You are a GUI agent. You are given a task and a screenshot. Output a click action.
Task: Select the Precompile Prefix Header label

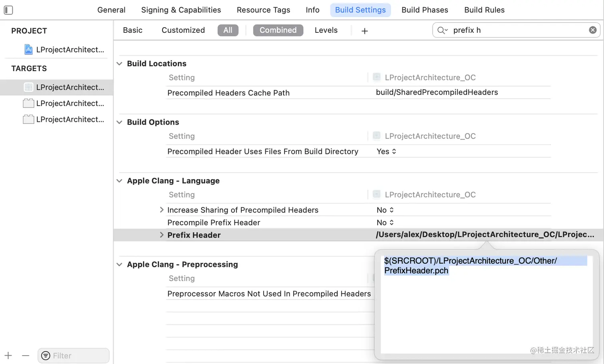pyautogui.click(x=214, y=223)
